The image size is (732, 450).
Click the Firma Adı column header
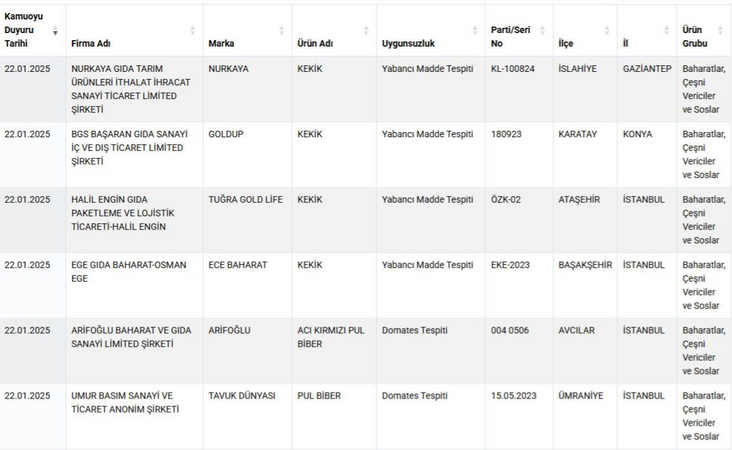[134, 30]
